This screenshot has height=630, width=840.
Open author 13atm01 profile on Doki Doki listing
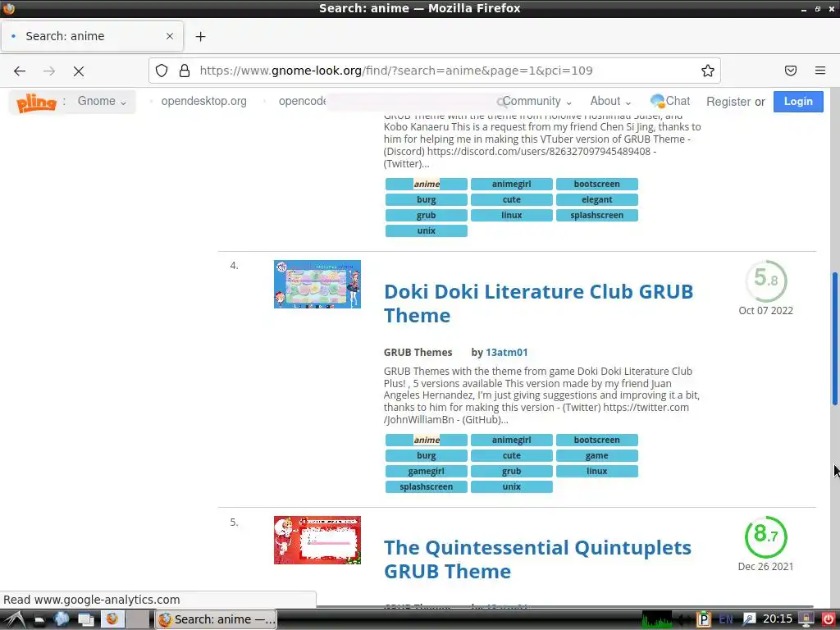point(506,353)
